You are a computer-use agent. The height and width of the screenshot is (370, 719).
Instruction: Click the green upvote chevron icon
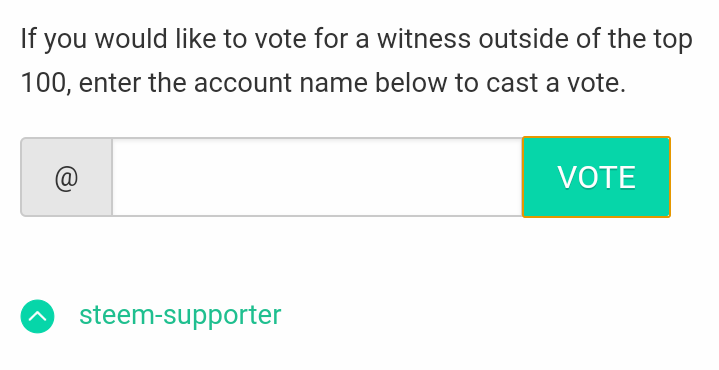pyautogui.click(x=38, y=316)
